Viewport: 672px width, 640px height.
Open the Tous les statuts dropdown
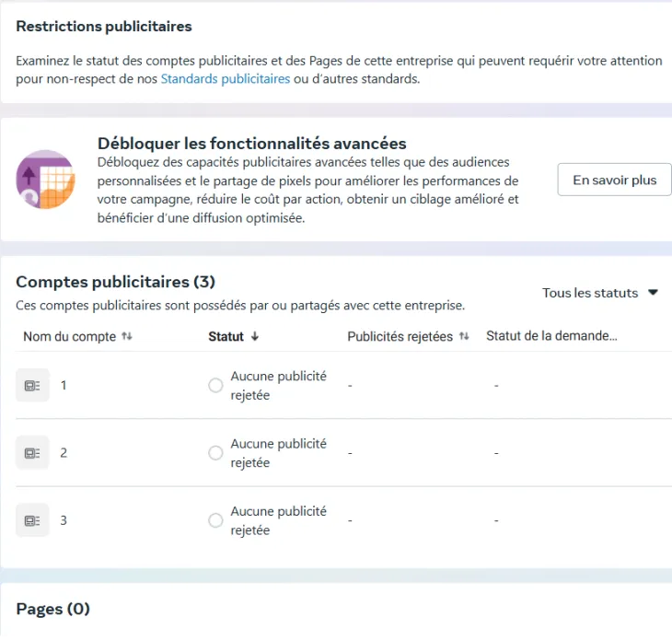600,293
